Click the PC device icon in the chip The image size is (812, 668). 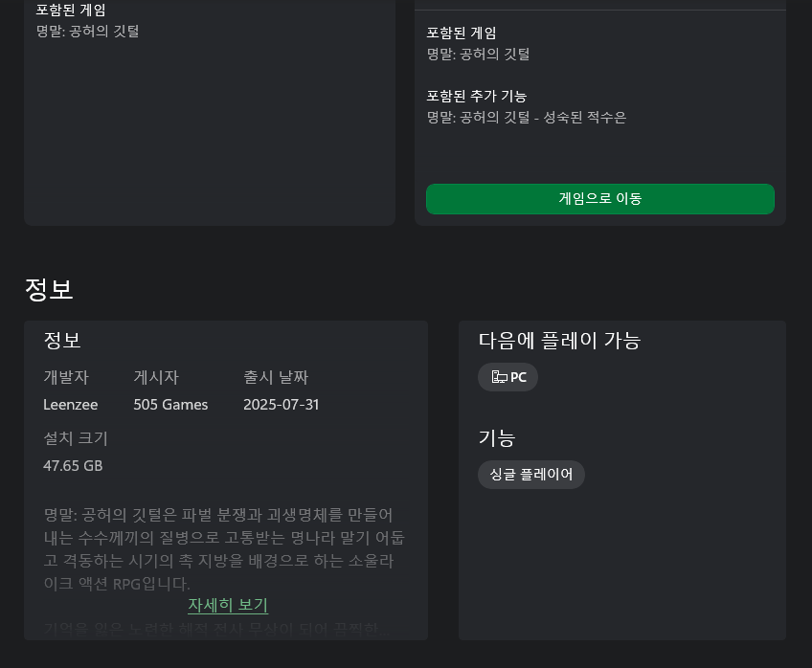coord(499,377)
